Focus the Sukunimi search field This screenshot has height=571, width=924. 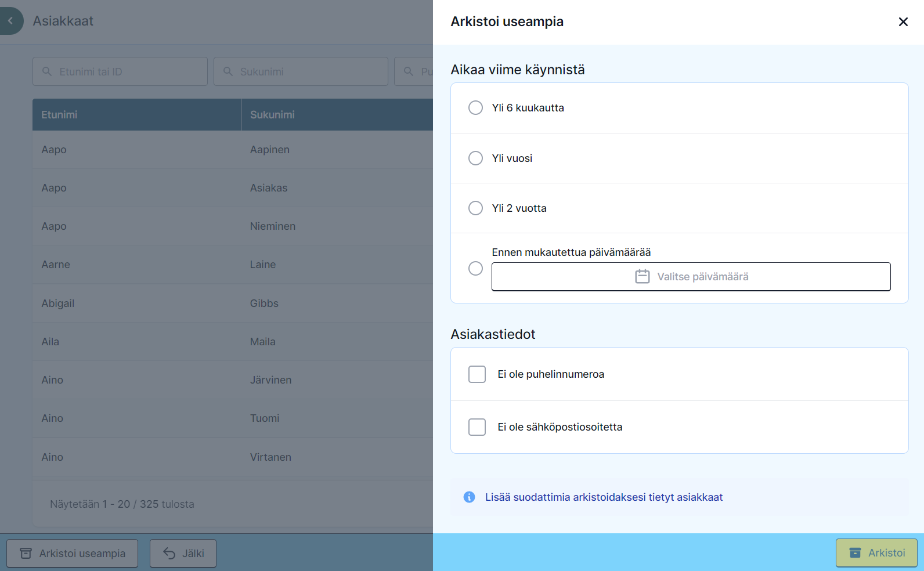pyautogui.click(x=301, y=71)
